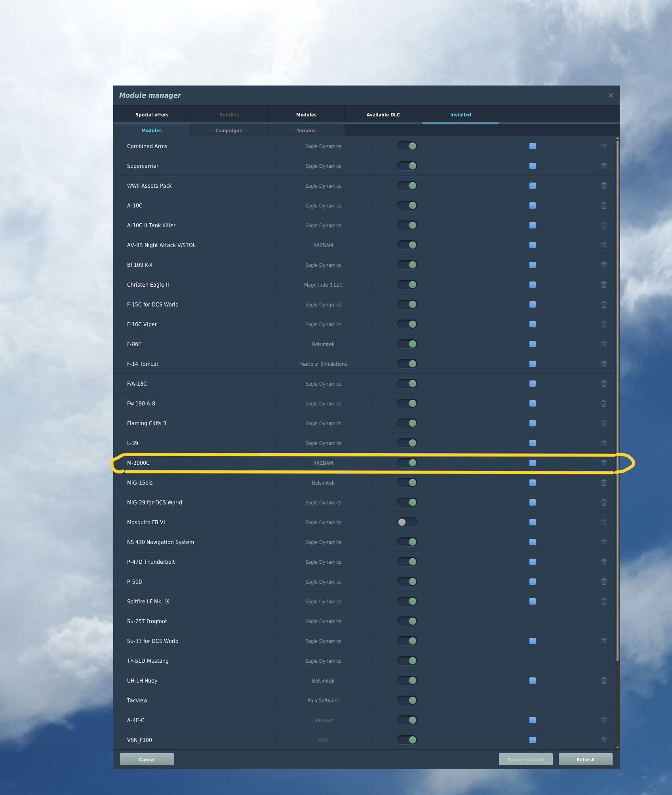The image size is (672, 795).
Task: Toggle the TF-51D Mustang module
Action: [x=407, y=661]
